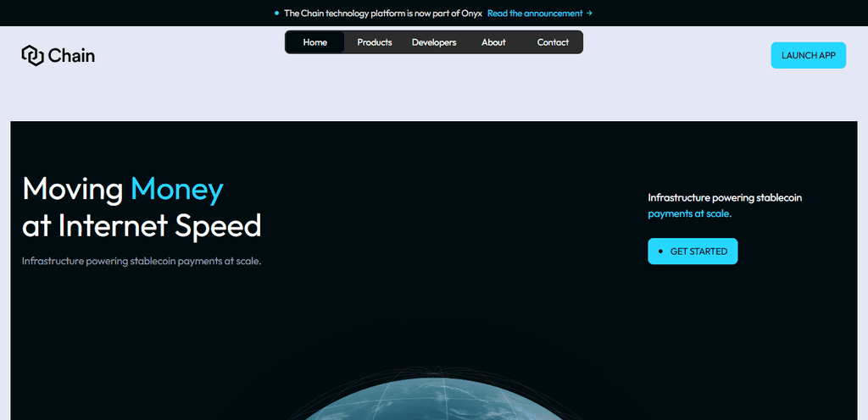Click the Chain hexagon logo icon
Image resolution: width=868 pixels, height=420 pixels.
33,55
